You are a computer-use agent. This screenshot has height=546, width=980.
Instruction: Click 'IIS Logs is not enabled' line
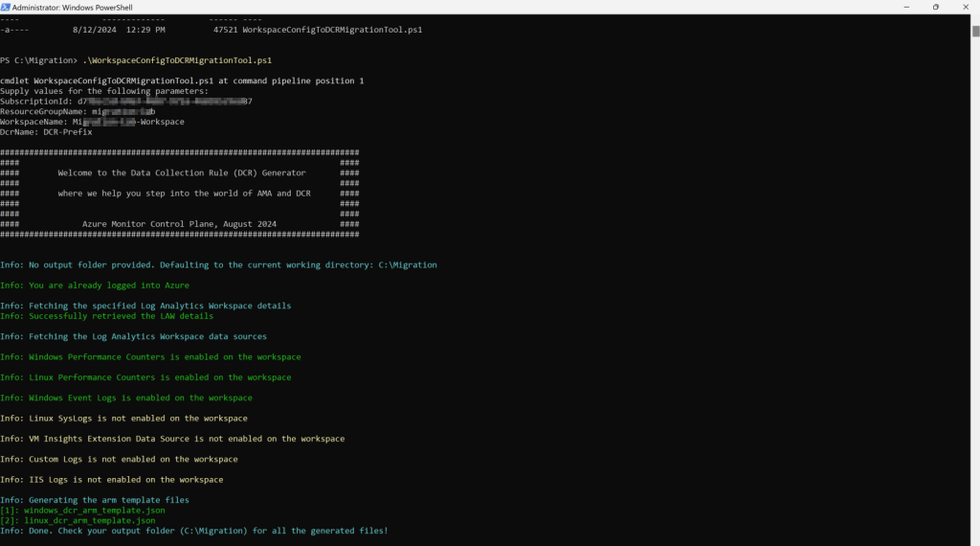click(x=111, y=479)
